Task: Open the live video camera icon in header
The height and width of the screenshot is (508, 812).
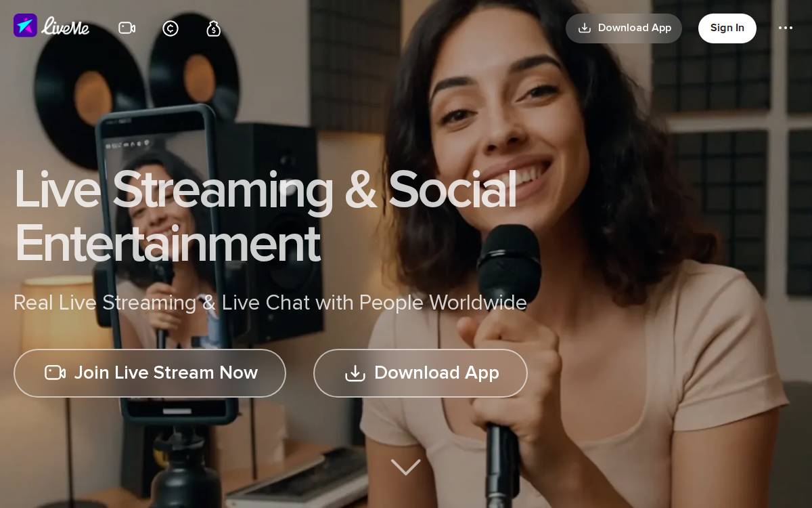Action: click(x=127, y=28)
